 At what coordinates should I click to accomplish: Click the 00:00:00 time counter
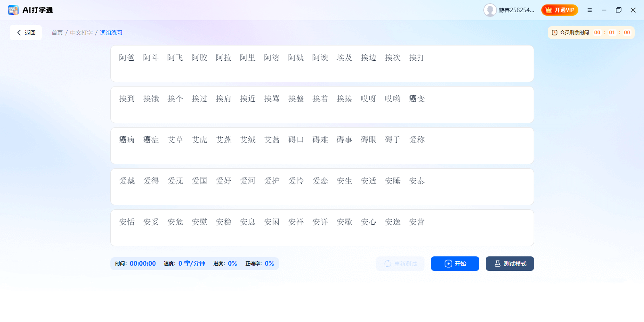143,264
